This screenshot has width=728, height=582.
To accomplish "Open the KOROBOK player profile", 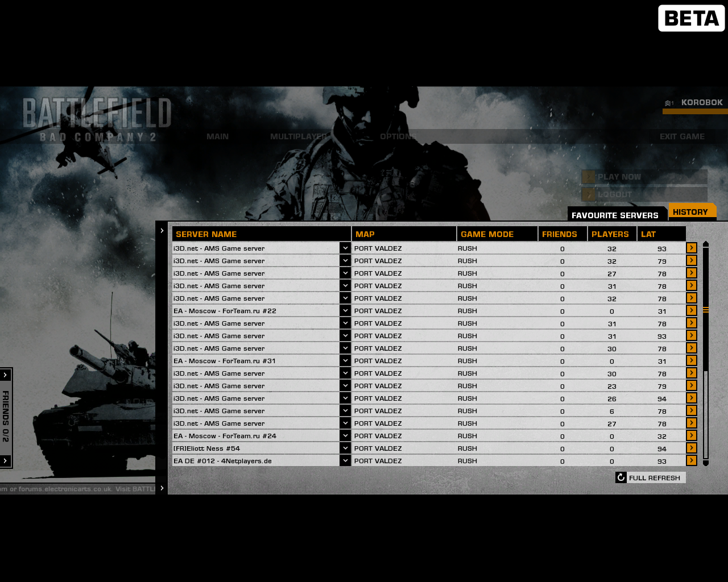I will click(702, 102).
